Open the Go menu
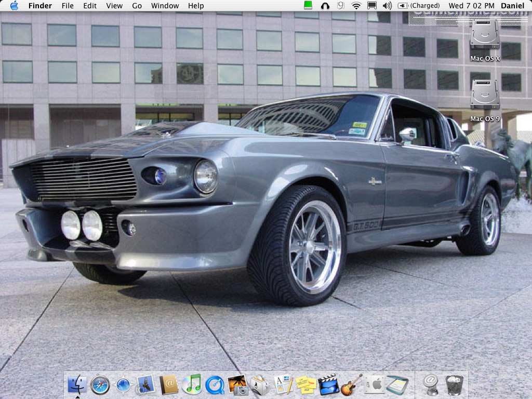The height and width of the screenshot is (399, 532). tap(137, 6)
